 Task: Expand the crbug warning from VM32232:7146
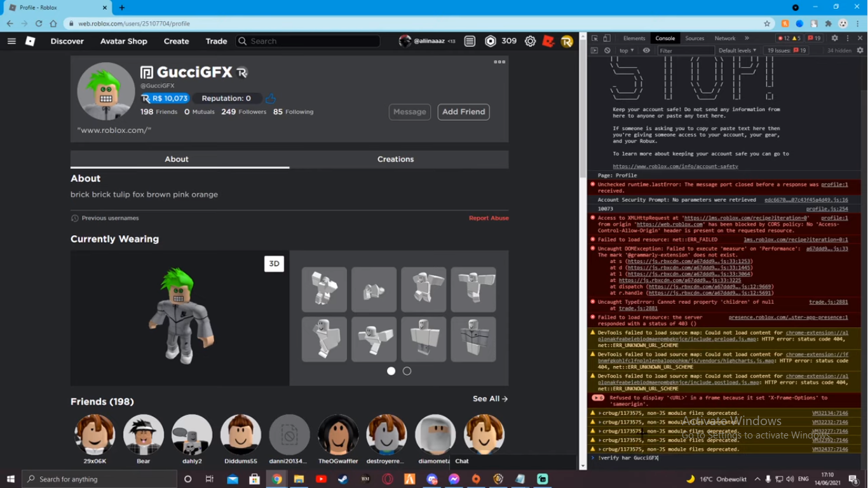599,422
